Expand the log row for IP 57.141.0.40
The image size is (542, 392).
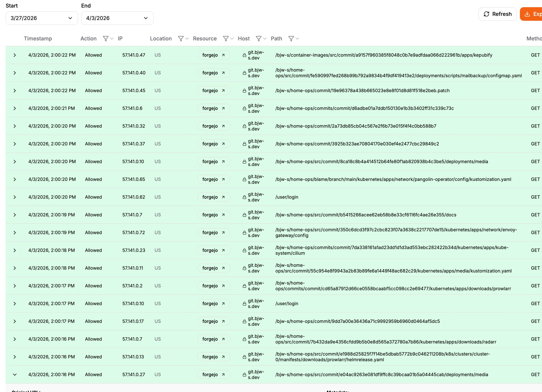(15, 73)
